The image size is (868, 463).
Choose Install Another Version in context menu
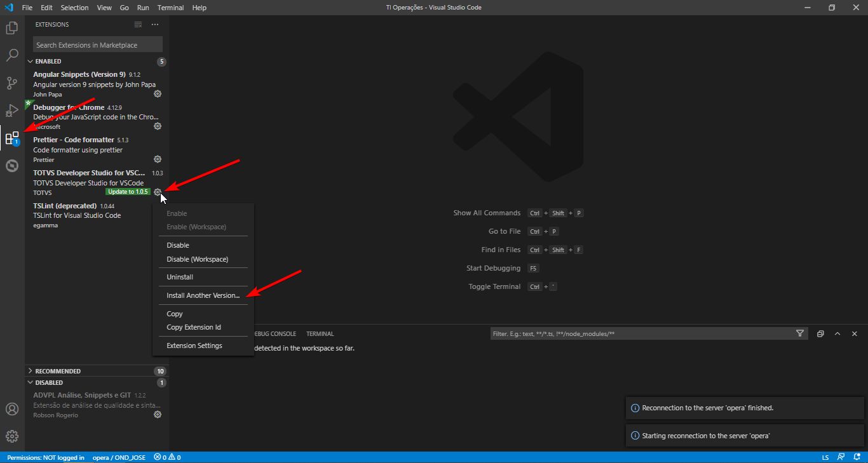pos(203,295)
